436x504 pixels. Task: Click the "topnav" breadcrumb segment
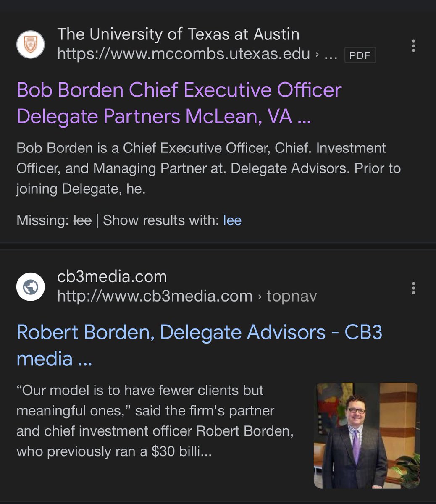coord(292,296)
